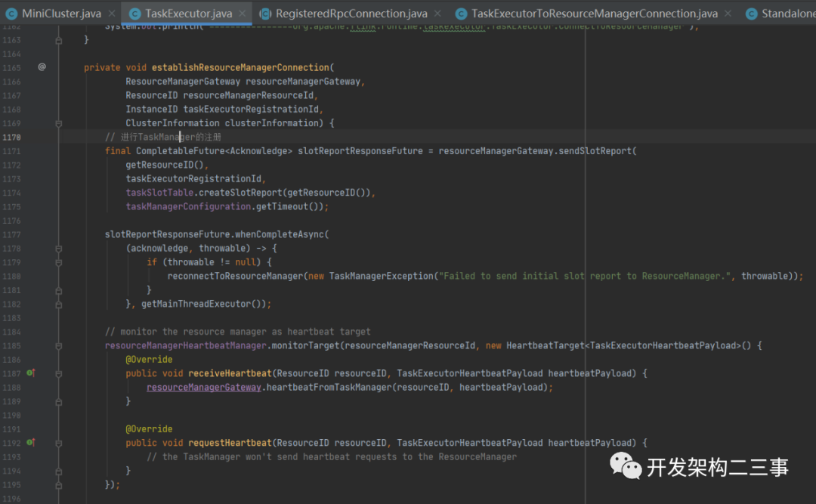
Task: Click the fold end marker at line 1181
Action: tap(59, 290)
